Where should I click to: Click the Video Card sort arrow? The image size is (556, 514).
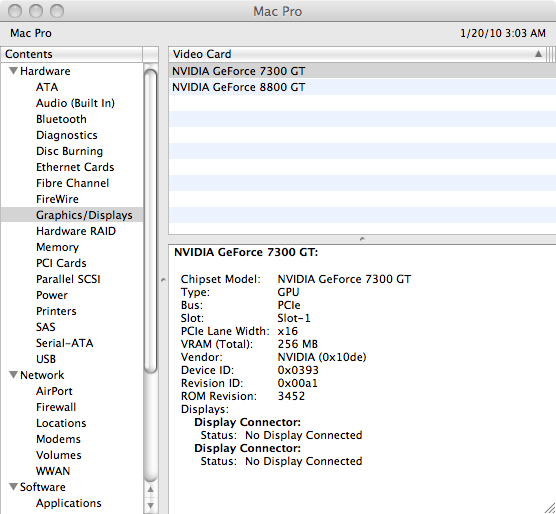(x=538, y=54)
